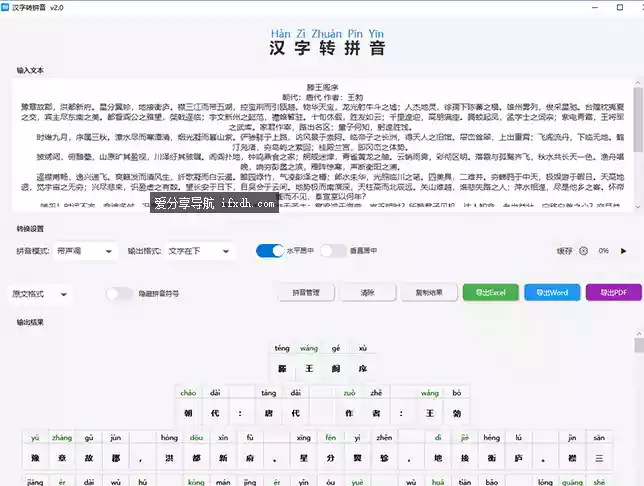Click the blue 导出Word button
Image resolution: width=644 pixels, height=486 pixels.
tap(552, 293)
